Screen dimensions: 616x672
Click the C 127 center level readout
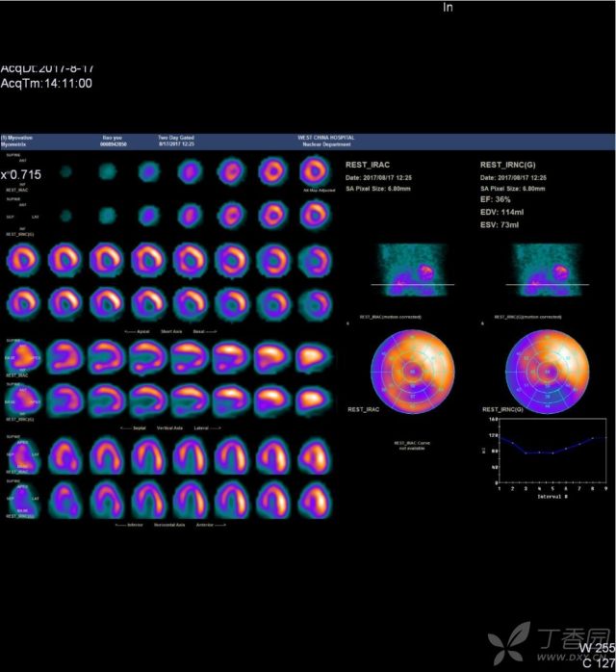point(599,662)
